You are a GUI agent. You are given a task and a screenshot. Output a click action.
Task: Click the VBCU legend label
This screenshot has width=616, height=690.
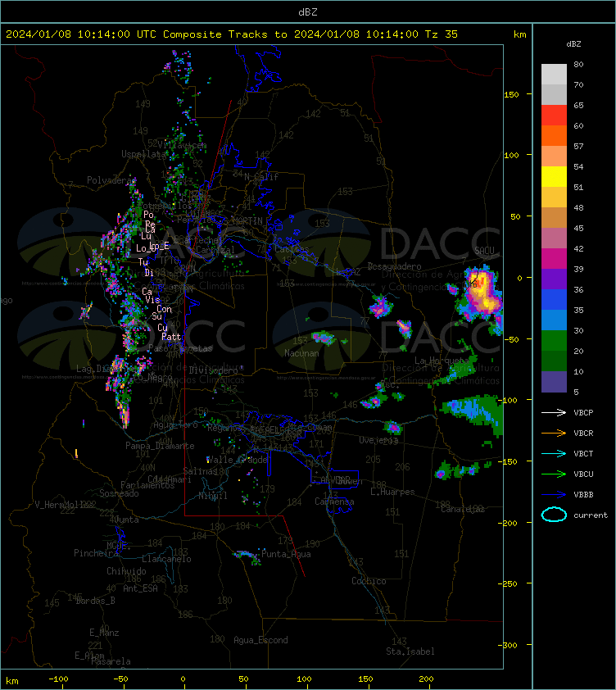point(583,474)
